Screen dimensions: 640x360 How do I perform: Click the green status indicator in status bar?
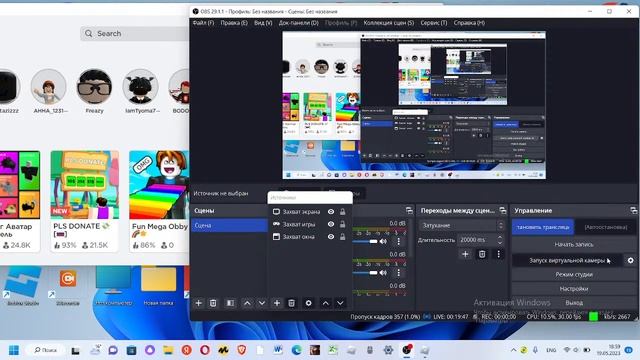593,316
